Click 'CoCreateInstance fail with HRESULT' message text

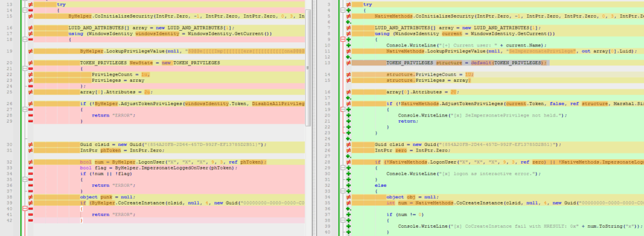pos(515,226)
